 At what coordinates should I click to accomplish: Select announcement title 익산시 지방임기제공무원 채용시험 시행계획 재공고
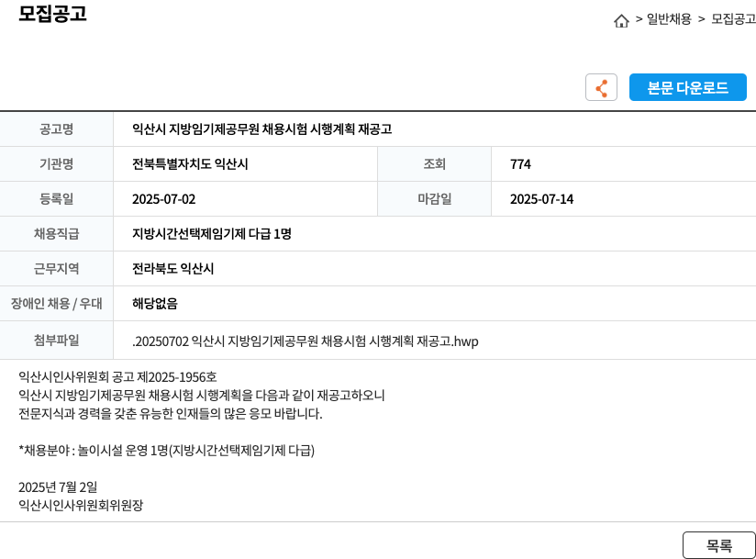tap(261, 129)
